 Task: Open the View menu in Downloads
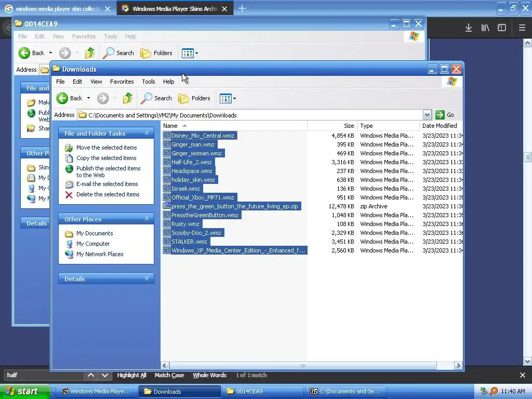point(96,82)
